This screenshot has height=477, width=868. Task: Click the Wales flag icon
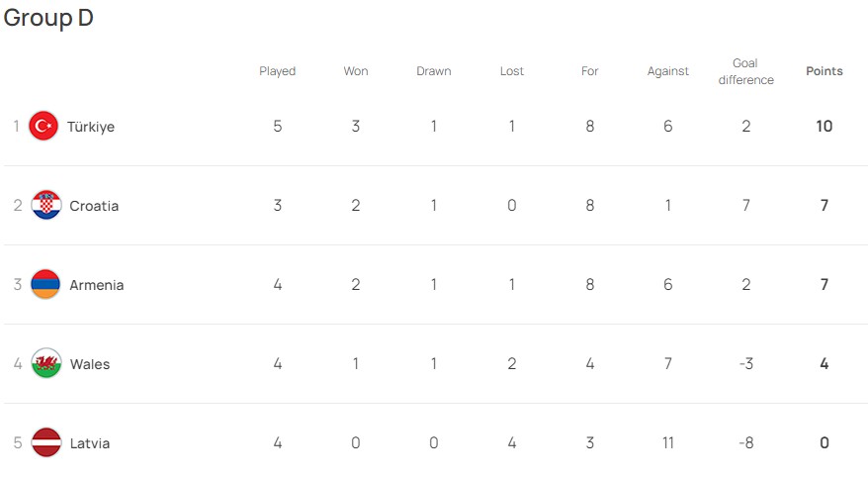coord(46,363)
